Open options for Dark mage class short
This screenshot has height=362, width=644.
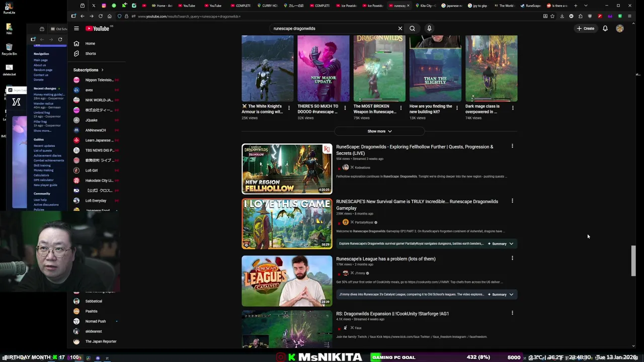click(x=513, y=108)
